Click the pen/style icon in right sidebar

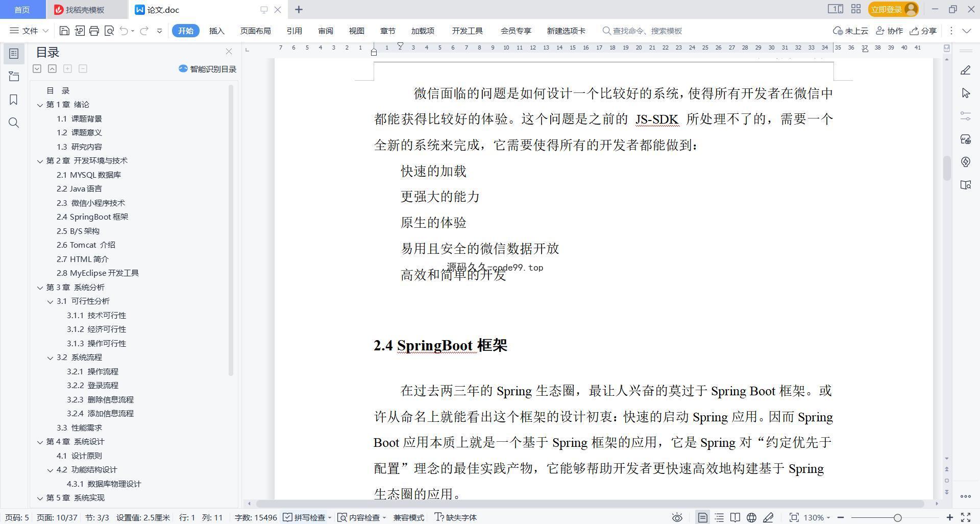(x=966, y=70)
